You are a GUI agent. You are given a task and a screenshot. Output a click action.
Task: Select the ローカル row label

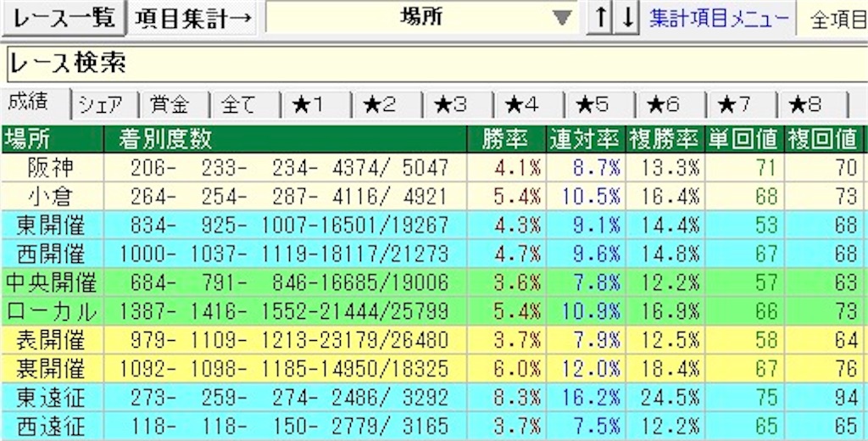(x=52, y=312)
